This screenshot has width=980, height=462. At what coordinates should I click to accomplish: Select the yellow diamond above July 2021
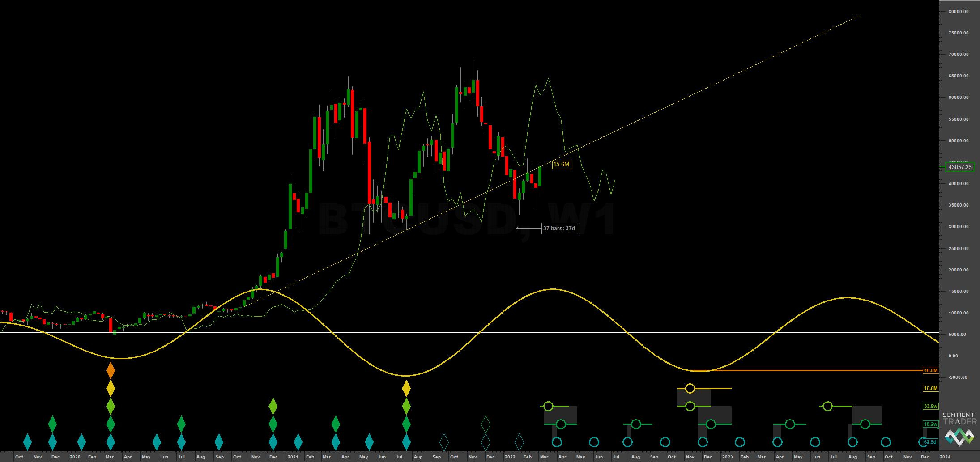[406, 388]
